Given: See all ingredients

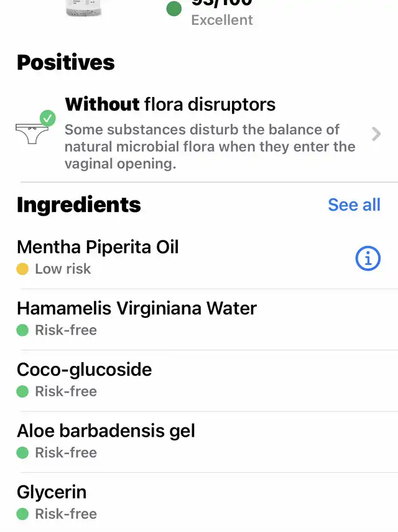Looking at the screenshot, I should [354, 205].
